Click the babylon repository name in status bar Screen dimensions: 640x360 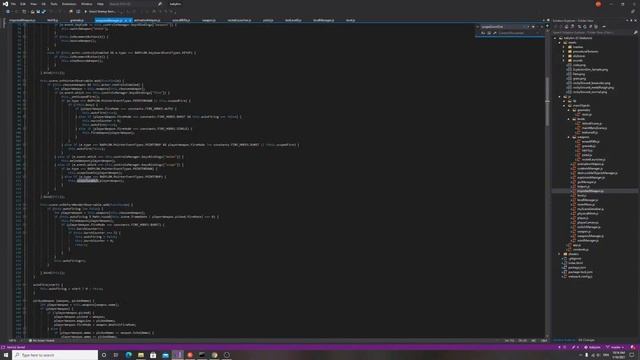click(x=593, y=347)
